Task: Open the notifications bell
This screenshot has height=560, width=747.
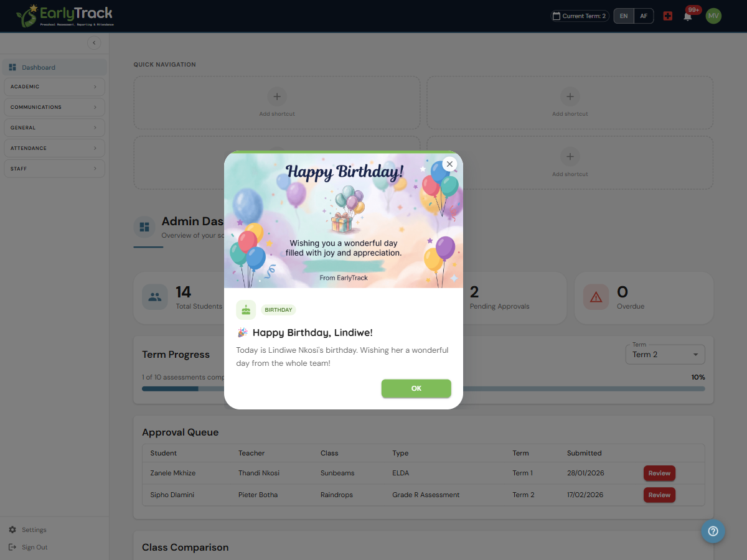Action: (x=688, y=16)
